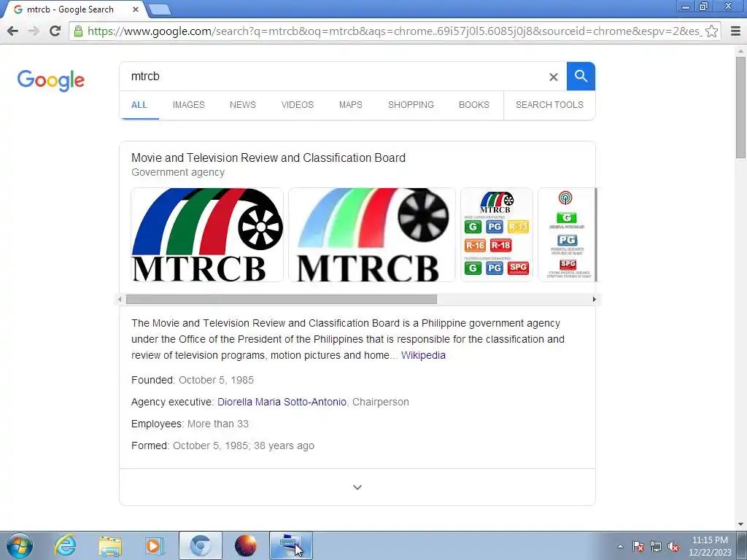Screen dimensions: 747x560
Task: Open Chrome hamburger menu
Action: (x=735, y=31)
